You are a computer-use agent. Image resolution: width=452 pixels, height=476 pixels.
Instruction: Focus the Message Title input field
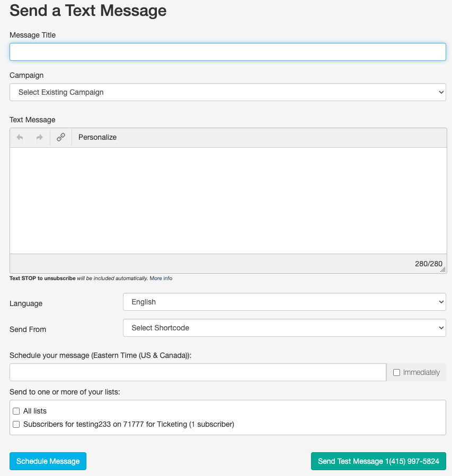point(228,52)
